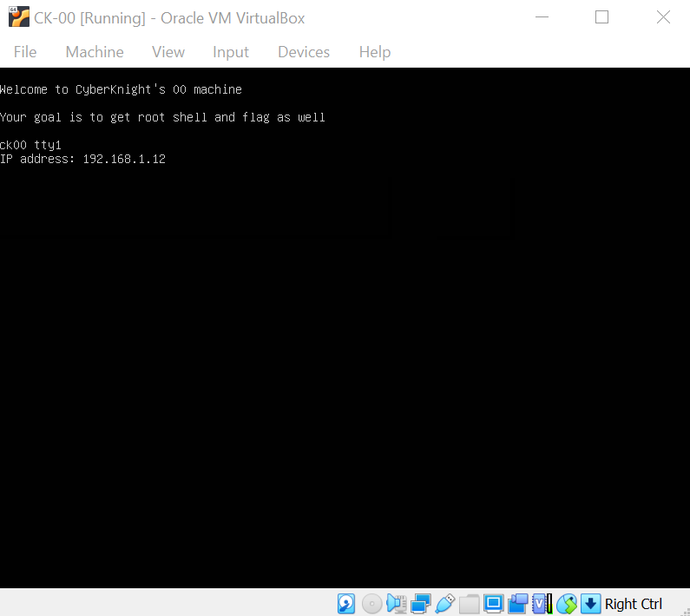Click the shared folders status icon
This screenshot has width=690, height=616.
470,604
